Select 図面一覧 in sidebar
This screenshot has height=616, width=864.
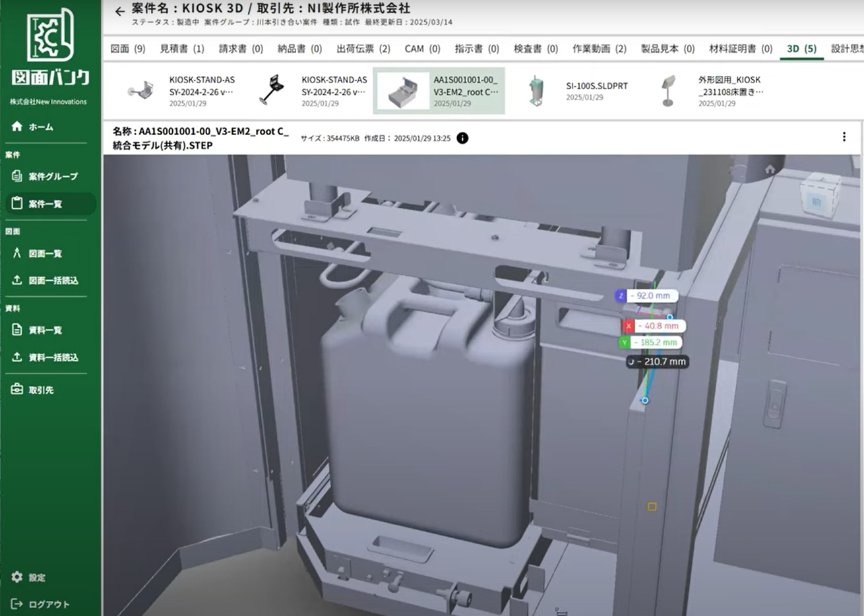(x=45, y=253)
